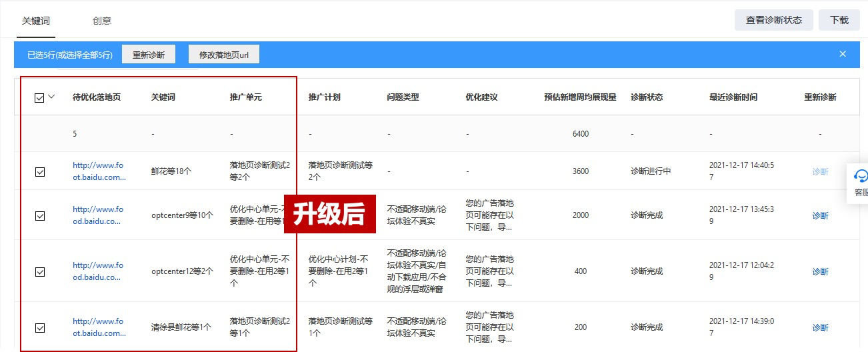Open landing page link for 鲜花等18个 row
The width and height of the screenshot is (868, 352).
click(98, 171)
